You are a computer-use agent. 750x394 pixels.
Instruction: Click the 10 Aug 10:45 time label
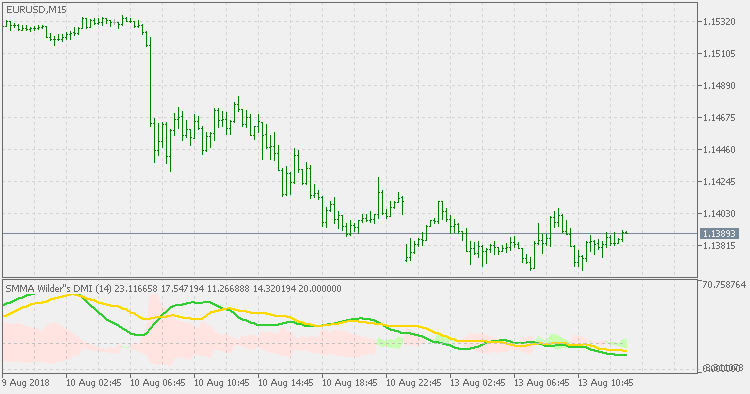pyautogui.click(x=222, y=383)
